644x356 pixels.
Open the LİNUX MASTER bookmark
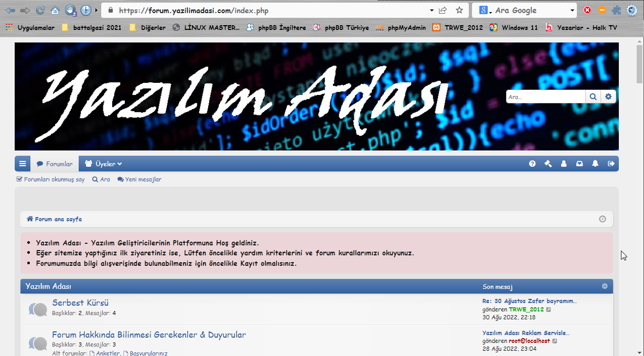[x=206, y=28]
